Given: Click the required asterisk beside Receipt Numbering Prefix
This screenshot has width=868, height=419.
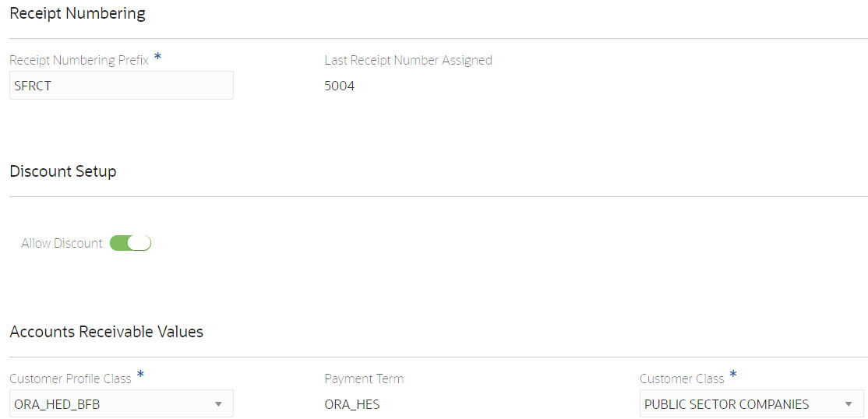Looking at the screenshot, I should tap(158, 58).
